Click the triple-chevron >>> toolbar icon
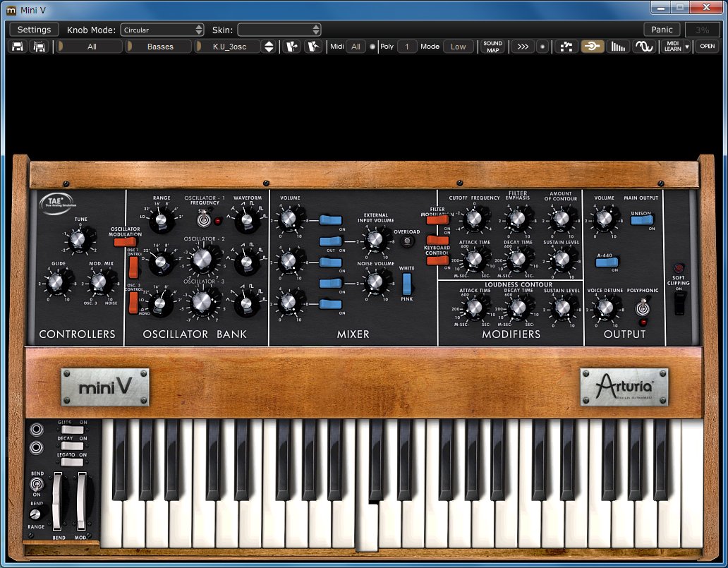The height and width of the screenshot is (568, 728). [522, 47]
